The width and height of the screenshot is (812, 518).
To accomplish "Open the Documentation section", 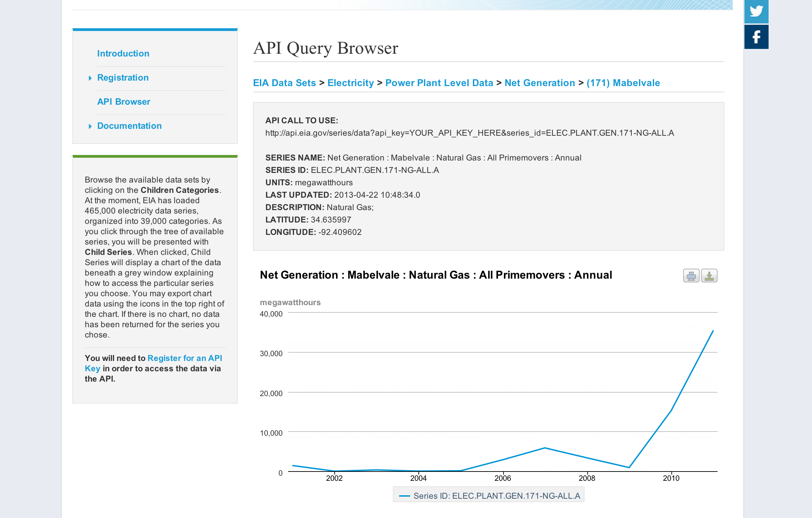I will coord(129,126).
